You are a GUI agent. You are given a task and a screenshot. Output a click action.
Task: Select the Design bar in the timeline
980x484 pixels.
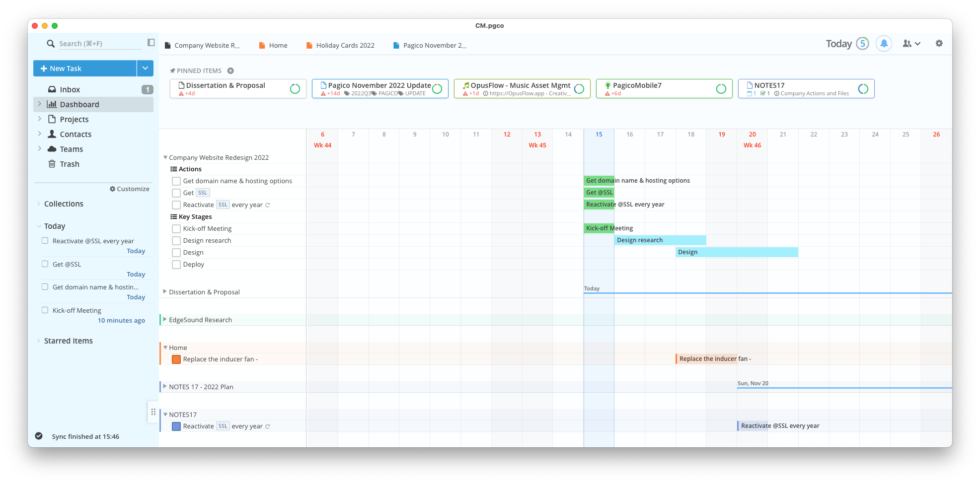[737, 252]
